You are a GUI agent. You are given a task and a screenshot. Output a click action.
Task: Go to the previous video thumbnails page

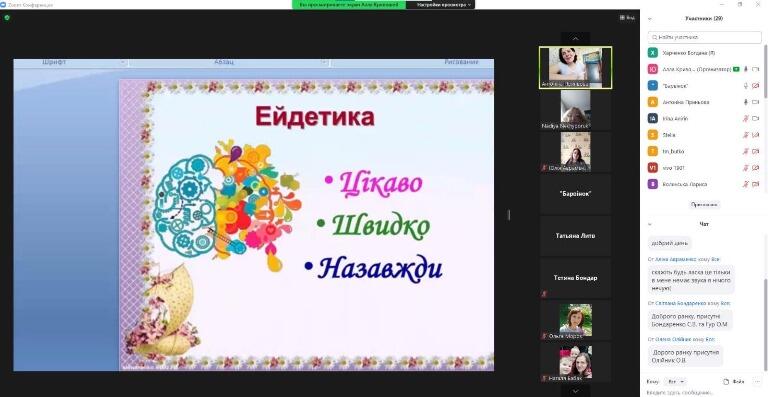point(576,38)
